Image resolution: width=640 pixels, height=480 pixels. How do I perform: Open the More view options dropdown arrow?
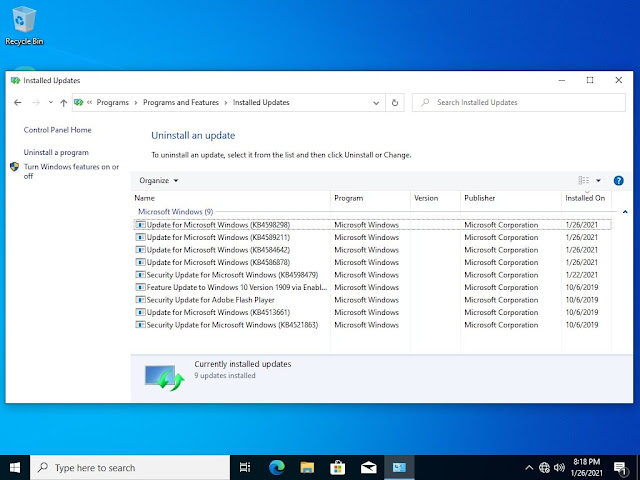pos(598,180)
